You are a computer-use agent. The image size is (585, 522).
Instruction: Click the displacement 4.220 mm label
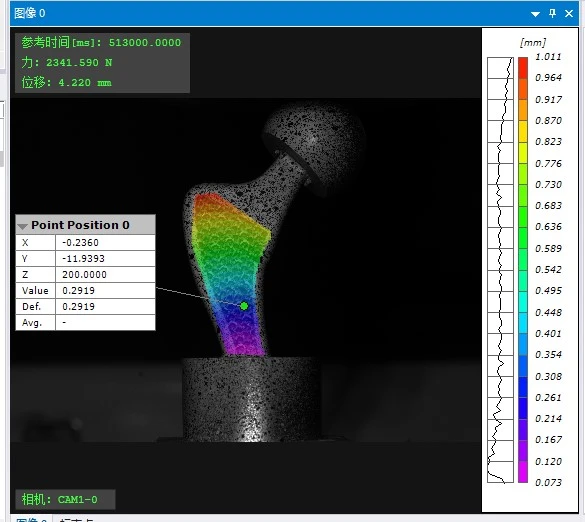tap(66, 82)
